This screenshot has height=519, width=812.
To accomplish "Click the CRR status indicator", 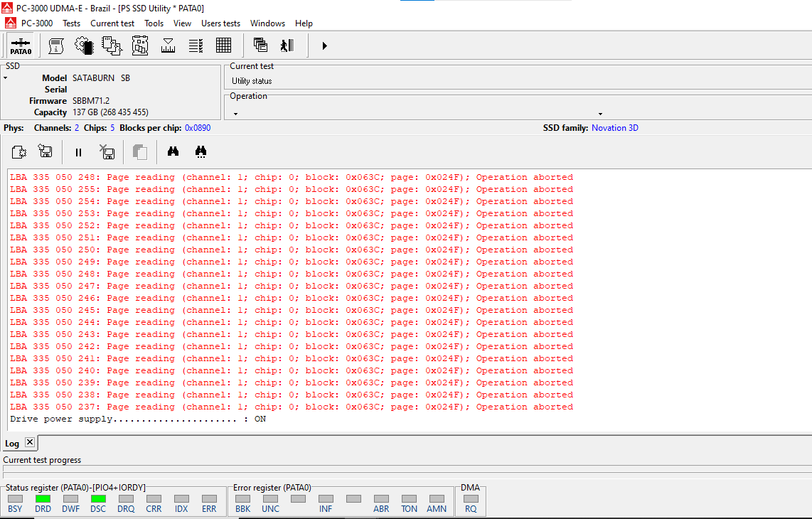I will coord(154,499).
